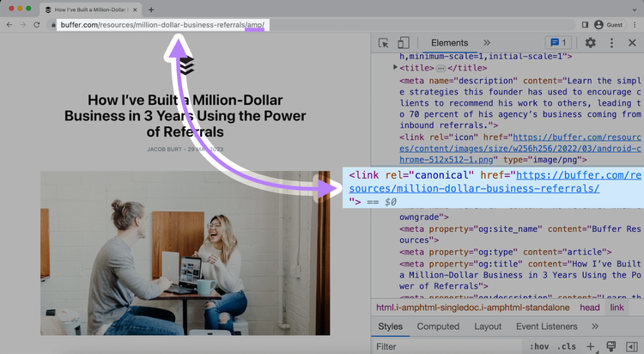644x354 pixels.
Task: Click the article hero photo of two people
Action: tap(185, 253)
